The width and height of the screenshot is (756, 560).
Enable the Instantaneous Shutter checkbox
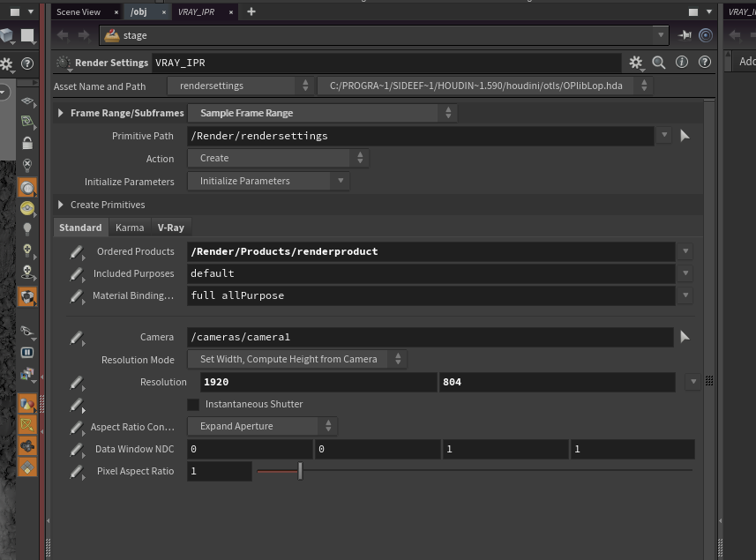[193, 404]
